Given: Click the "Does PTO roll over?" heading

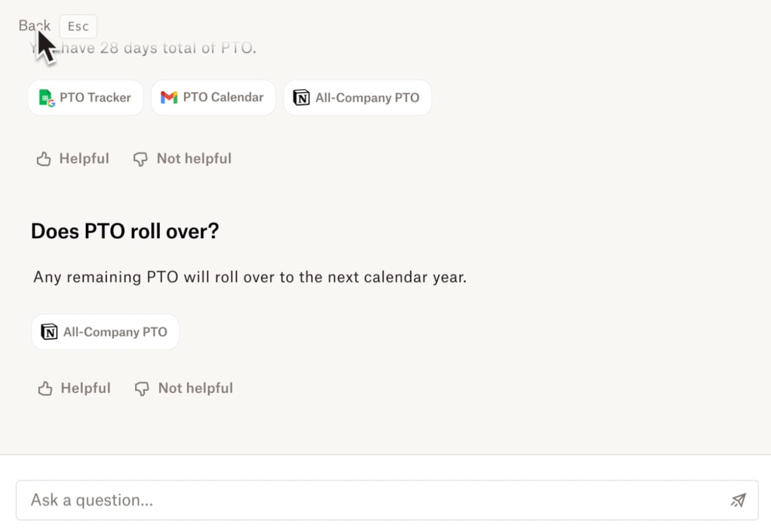Looking at the screenshot, I should tap(125, 231).
